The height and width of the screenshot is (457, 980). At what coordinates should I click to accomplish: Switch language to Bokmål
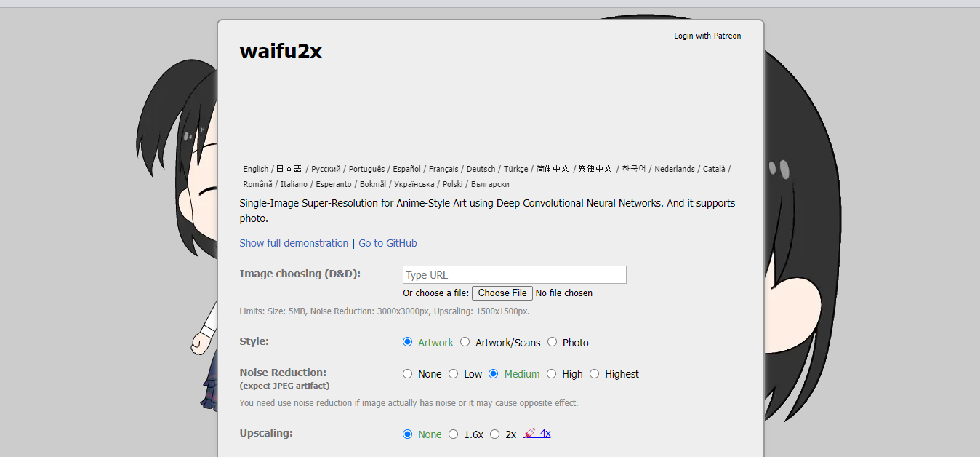[x=373, y=185]
